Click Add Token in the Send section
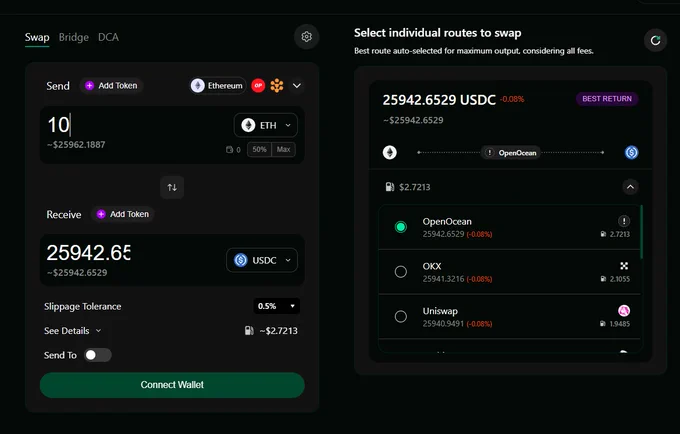 click(x=111, y=85)
